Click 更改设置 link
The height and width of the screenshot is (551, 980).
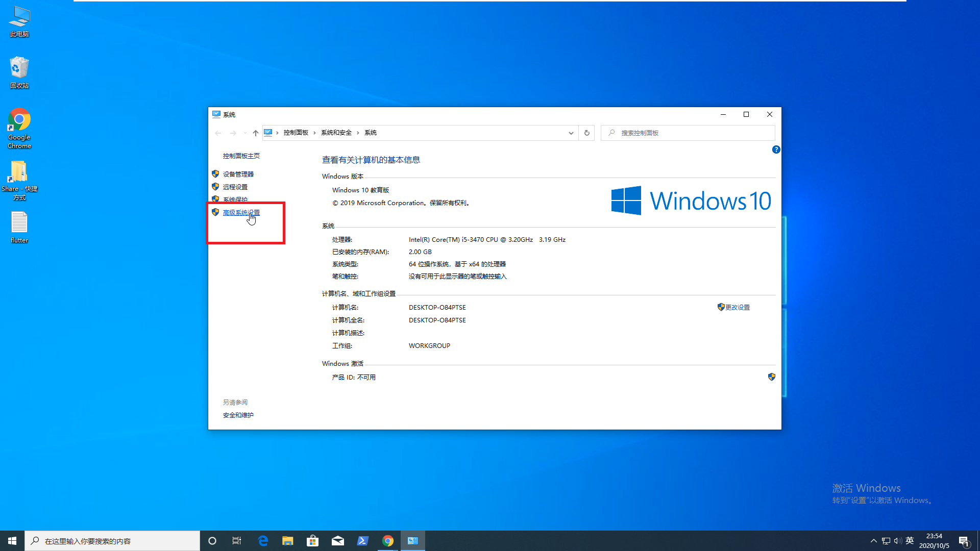[737, 307]
